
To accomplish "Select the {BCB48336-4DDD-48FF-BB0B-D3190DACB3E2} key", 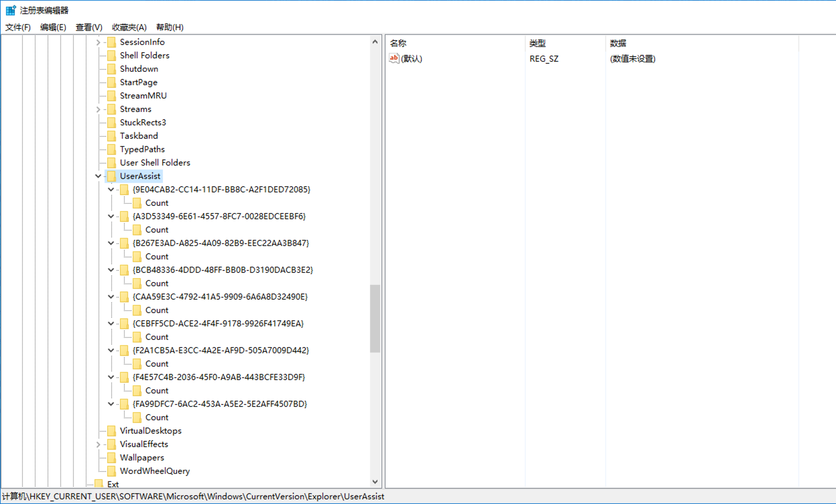I will 223,270.
